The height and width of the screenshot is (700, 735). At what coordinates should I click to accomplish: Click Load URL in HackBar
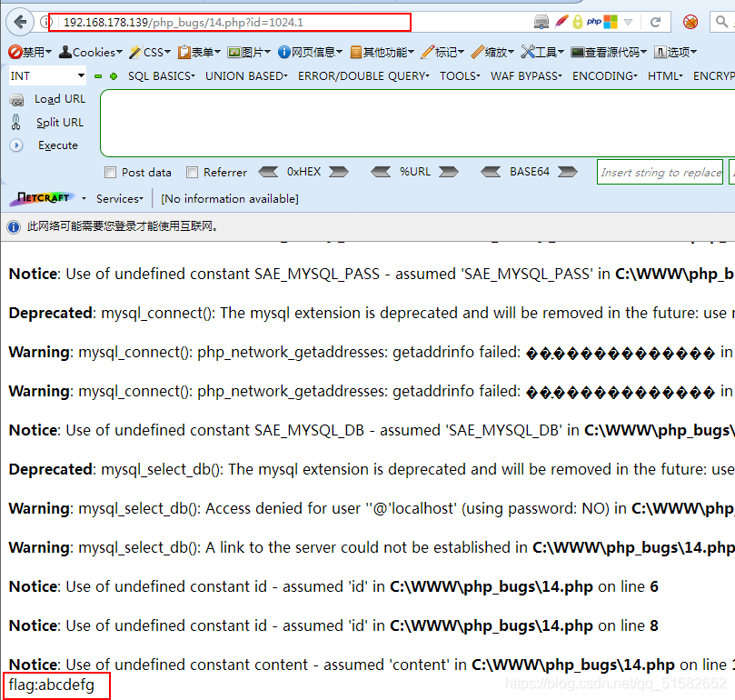60,99
